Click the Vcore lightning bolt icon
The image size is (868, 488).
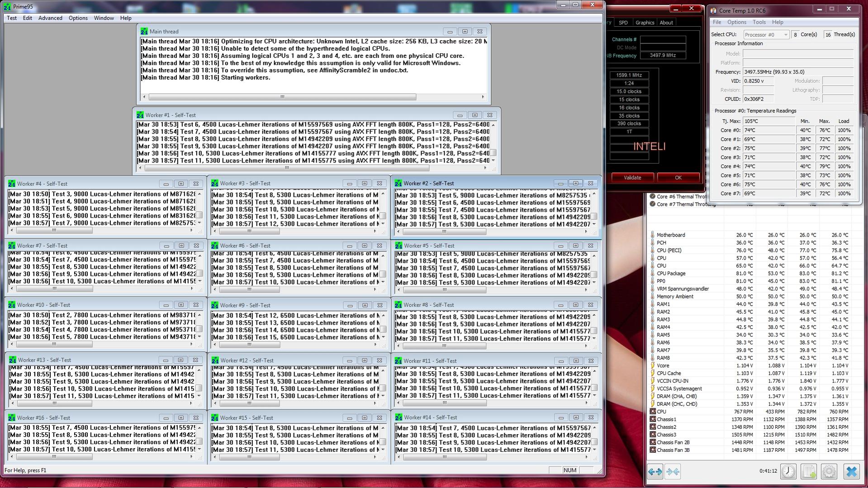652,365
